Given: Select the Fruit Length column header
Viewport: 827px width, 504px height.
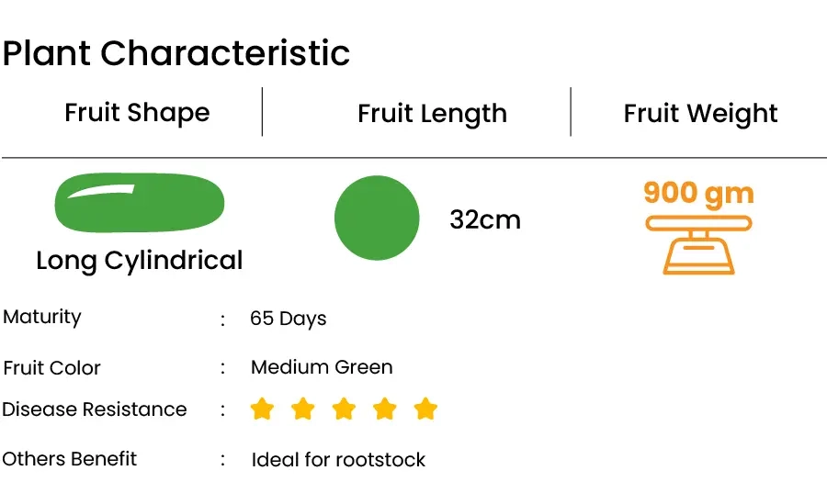Looking at the screenshot, I should 433,113.
